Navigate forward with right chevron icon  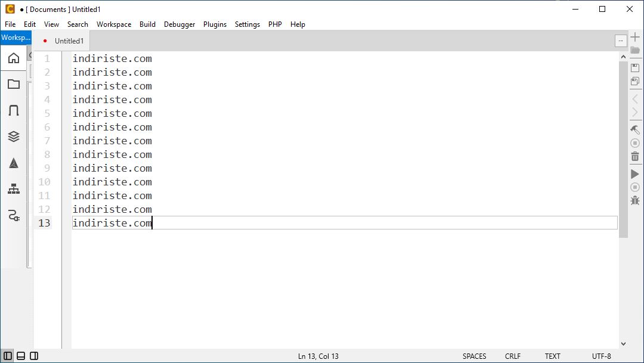pos(635,112)
